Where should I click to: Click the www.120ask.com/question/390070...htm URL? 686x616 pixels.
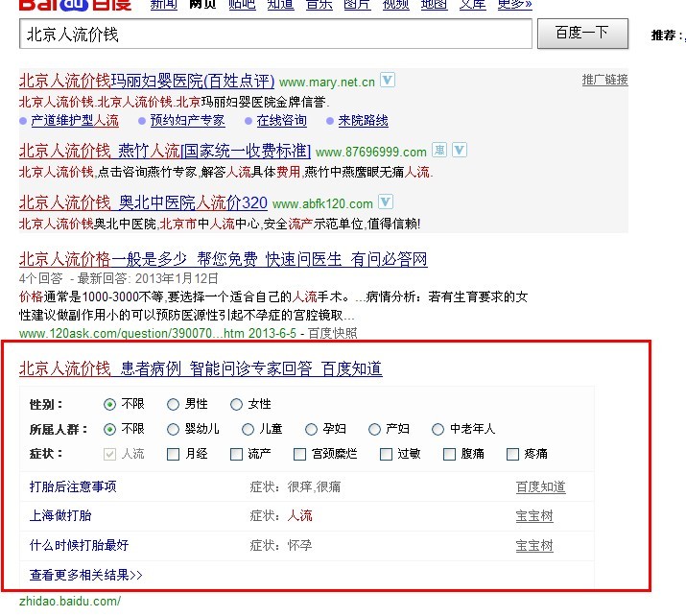click(x=131, y=333)
